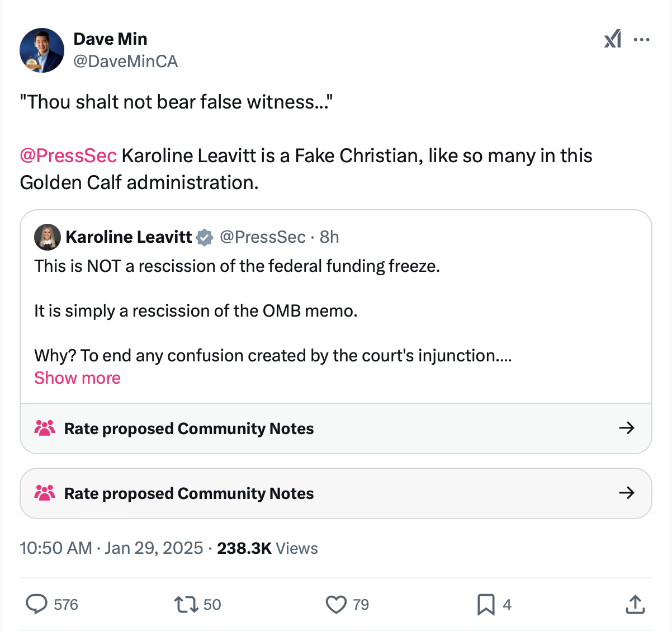Click Karoline Leavitt's verified badge
Viewport: 672px width, 631px height.
coord(205,237)
